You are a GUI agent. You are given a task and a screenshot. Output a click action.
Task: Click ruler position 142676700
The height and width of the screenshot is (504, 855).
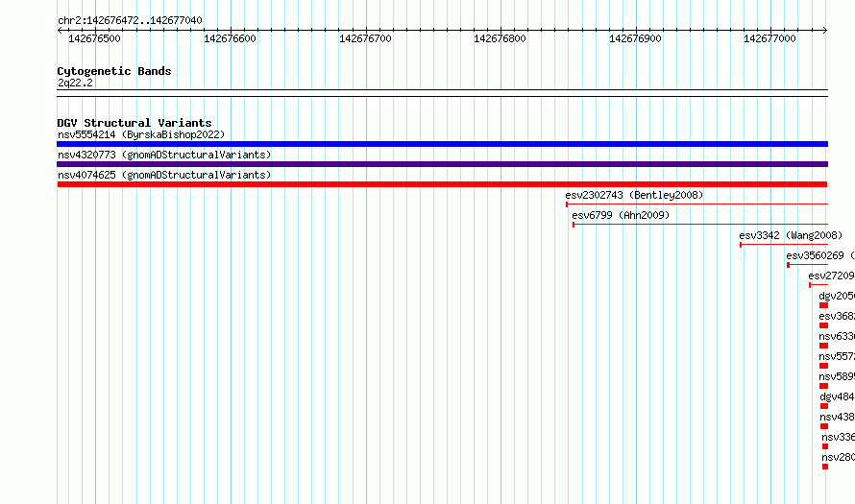coord(365,38)
